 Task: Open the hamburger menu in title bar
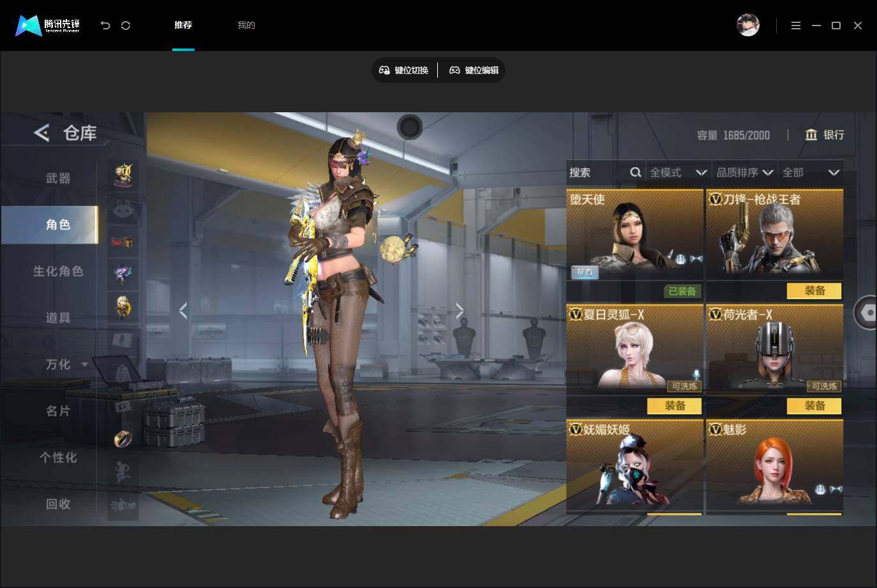(796, 26)
